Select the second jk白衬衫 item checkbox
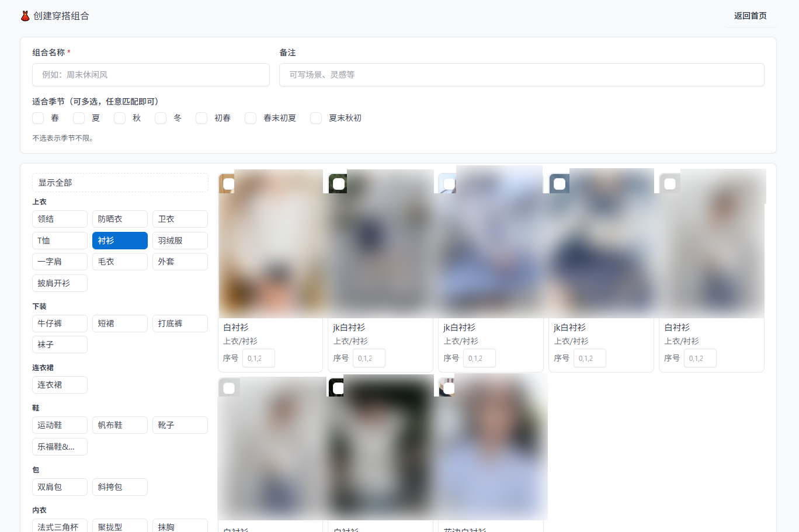Screen dimensions: 799x532 [x=449, y=183]
